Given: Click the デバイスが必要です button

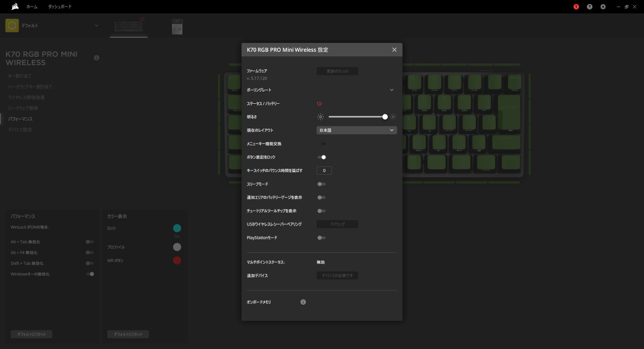Looking at the screenshot, I should [337, 275].
